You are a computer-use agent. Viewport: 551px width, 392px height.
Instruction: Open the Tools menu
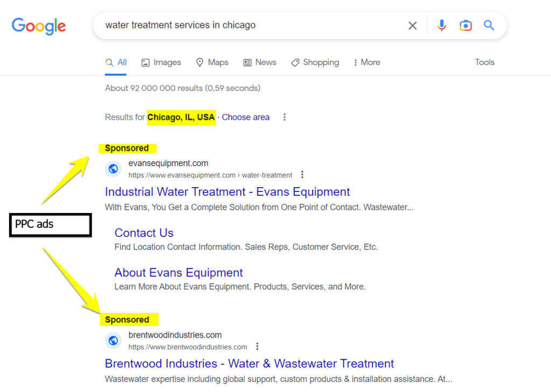coord(484,62)
